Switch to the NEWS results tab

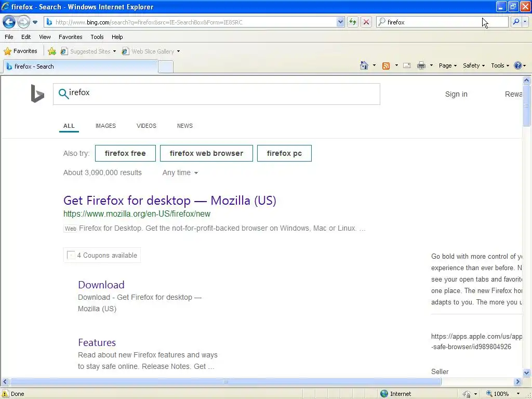coord(185,126)
